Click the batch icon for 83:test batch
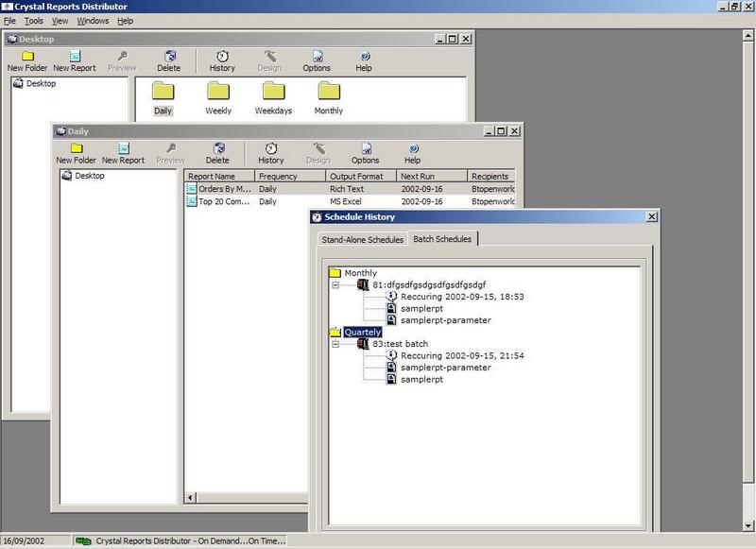Viewport: 756px width, 549px height. (x=363, y=344)
